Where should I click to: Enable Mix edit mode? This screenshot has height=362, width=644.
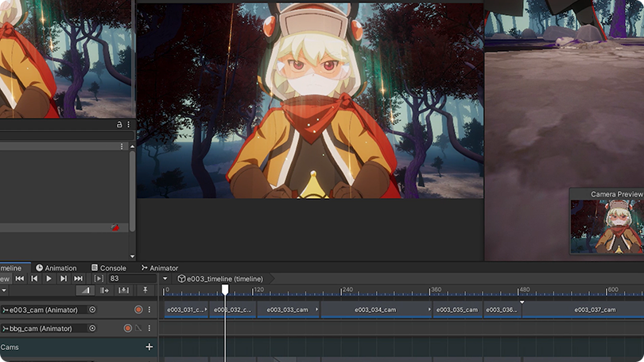coord(85,290)
